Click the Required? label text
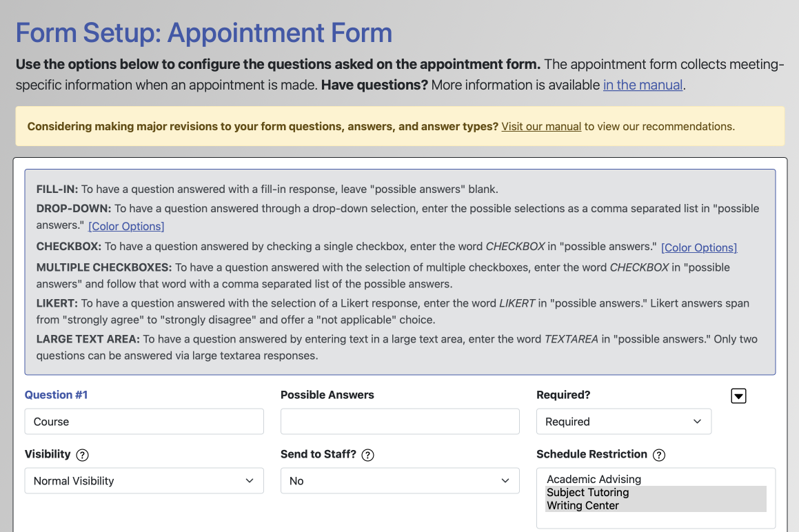 pyautogui.click(x=563, y=395)
